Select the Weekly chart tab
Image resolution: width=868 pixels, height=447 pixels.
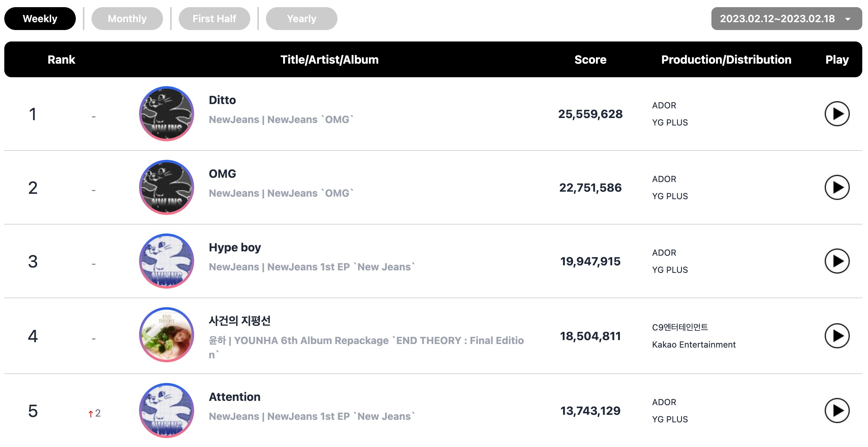[x=40, y=19]
